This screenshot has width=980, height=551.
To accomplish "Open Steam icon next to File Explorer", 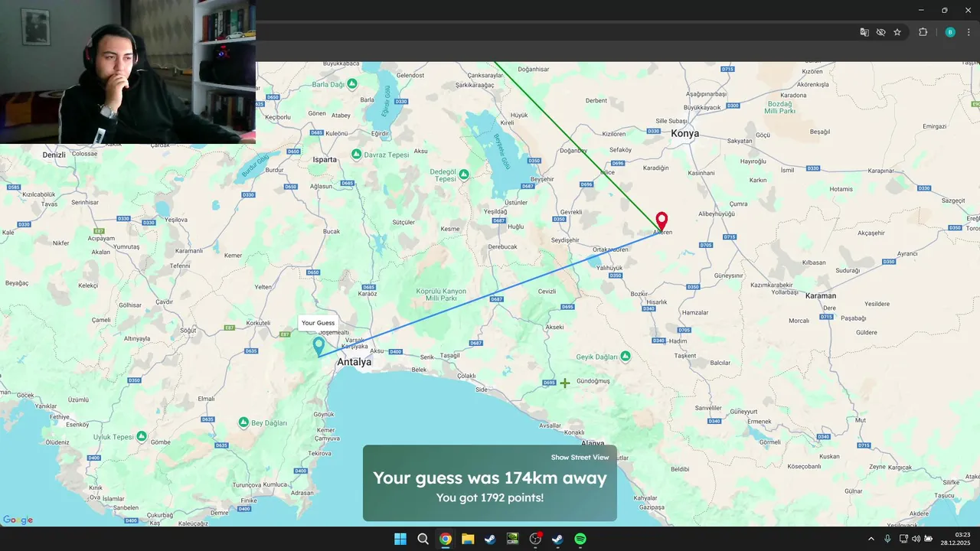I will click(x=490, y=539).
